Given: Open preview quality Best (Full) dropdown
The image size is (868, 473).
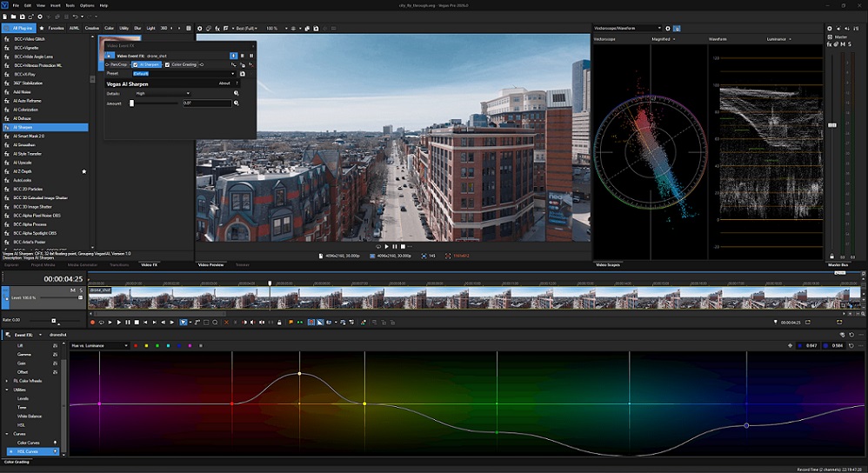Looking at the screenshot, I should 247,28.
